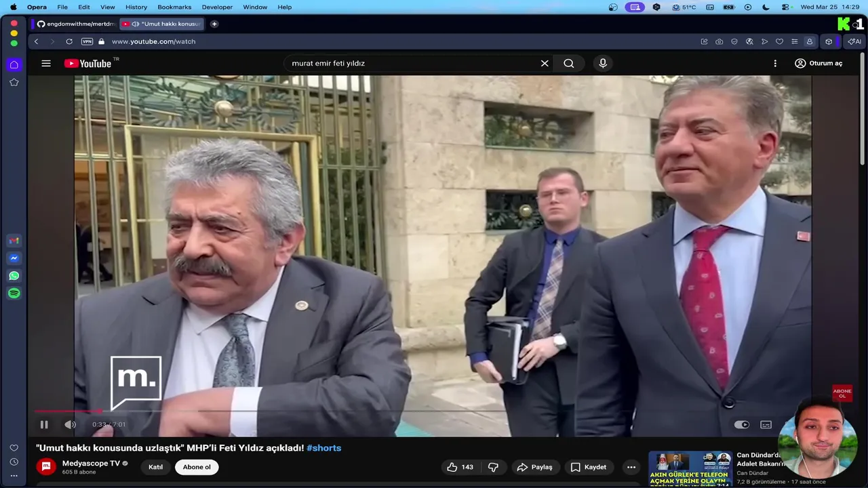Open the YouTube hamburger guide menu
The width and height of the screenshot is (868, 488).
(46, 63)
